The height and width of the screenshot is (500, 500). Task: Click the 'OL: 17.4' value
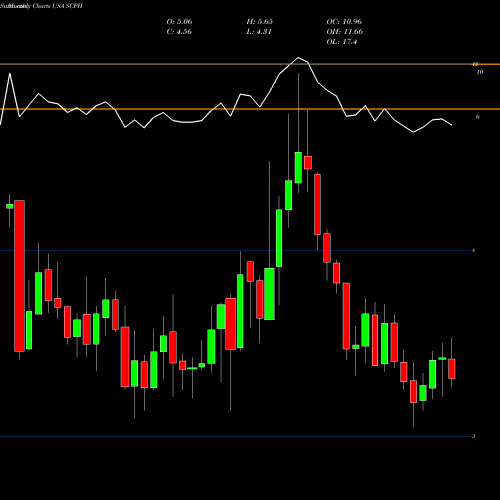pyautogui.click(x=342, y=42)
